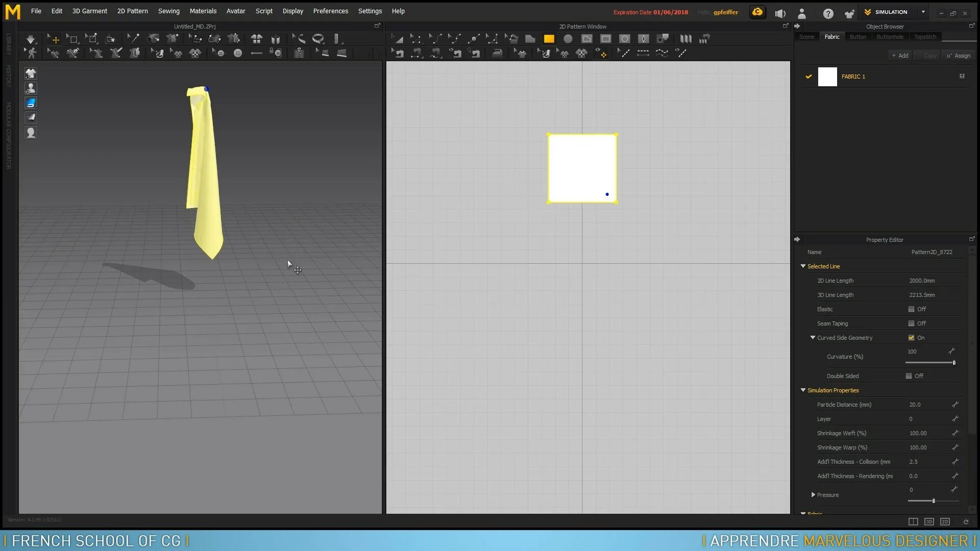Viewport: 980px width, 551px height.
Task: Click the Particle Distance value field
Action: pyautogui.click(x=915, y=405)
